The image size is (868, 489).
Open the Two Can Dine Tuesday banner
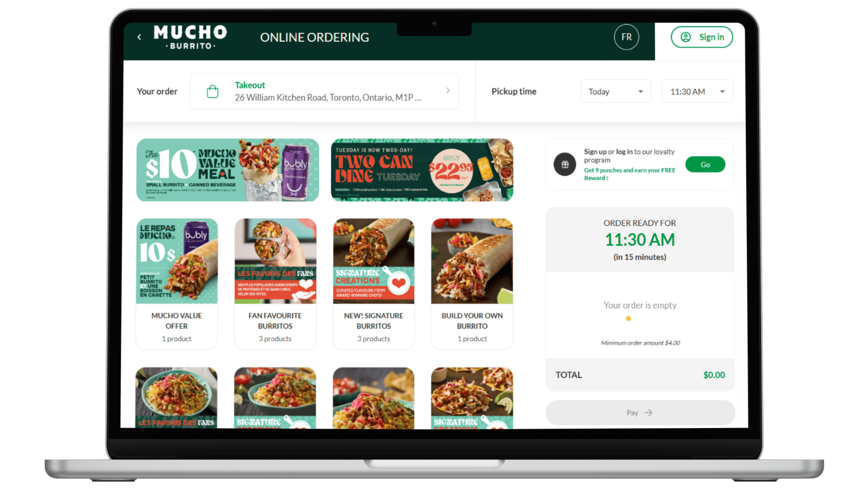pos(422,170)
